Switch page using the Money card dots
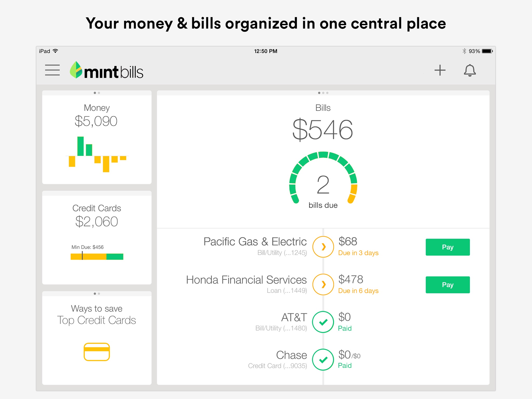 pos(97,93)
